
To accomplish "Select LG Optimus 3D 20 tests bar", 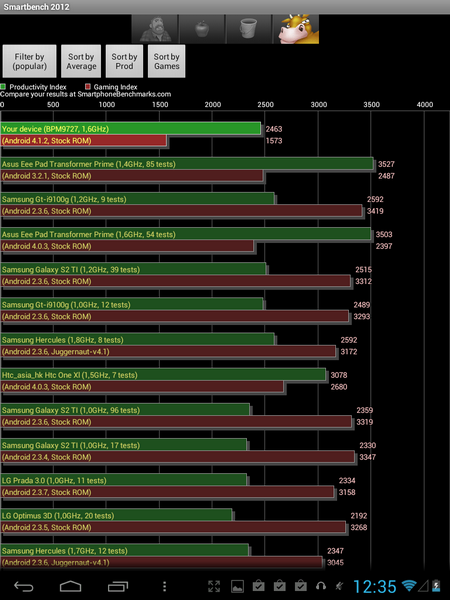I will 116,516.
